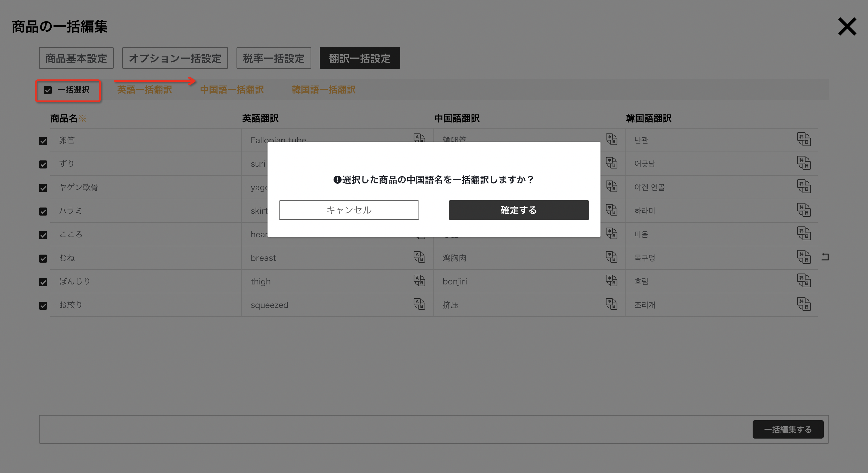Click Korean translate icon for 난관
Screen dimensions: 868x473
point(804,139)
